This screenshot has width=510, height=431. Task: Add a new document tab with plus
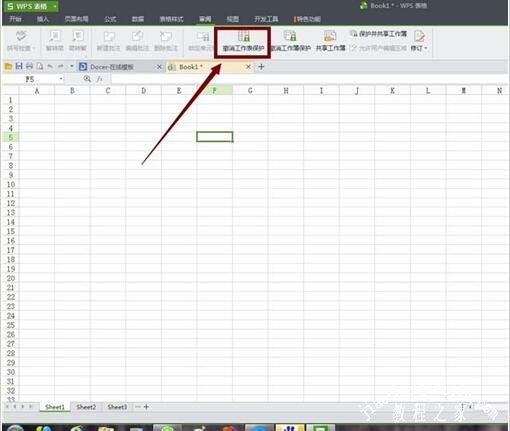coord(261,67)
